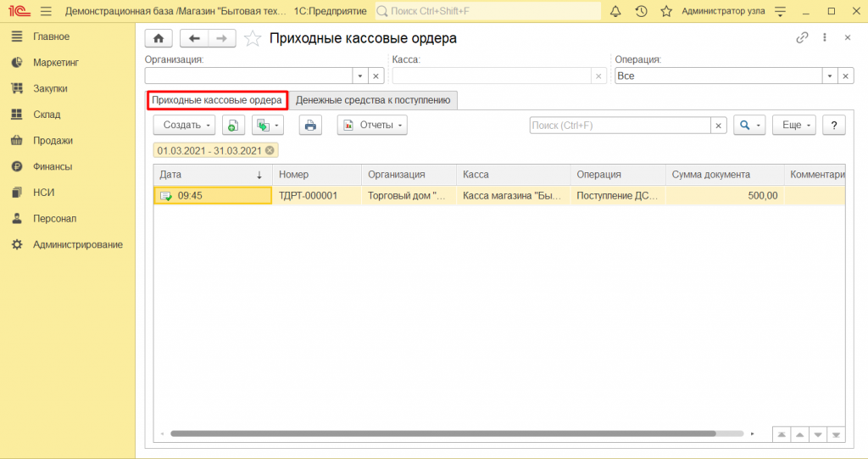Switch to Денежные средства к поступлению tab
The width and height of the screenshot is (868, 459).
pos(373,100)
